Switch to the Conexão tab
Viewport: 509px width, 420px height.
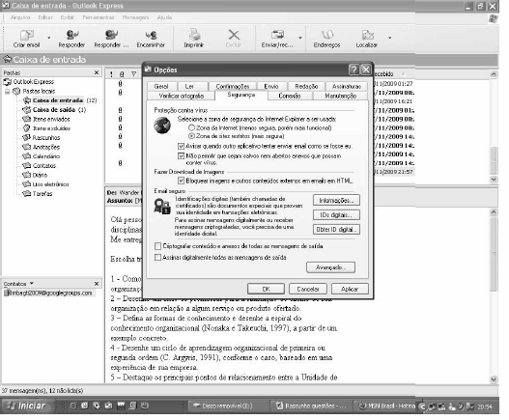[x=290, y=96]
